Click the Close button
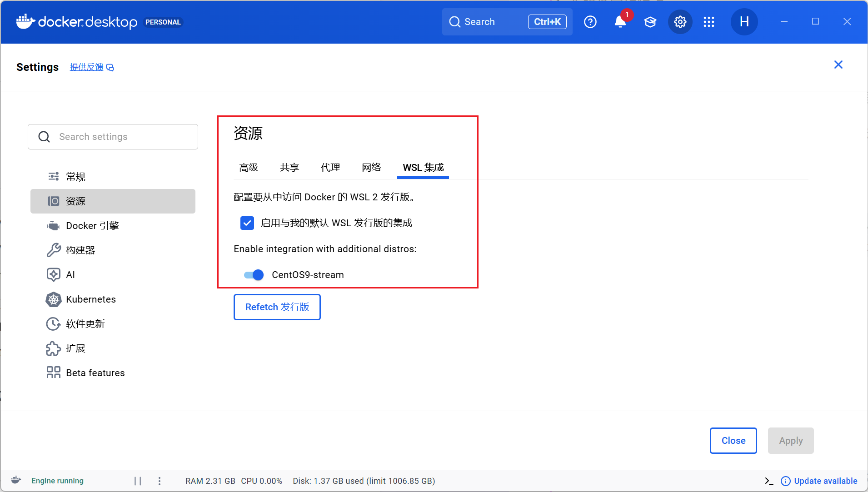This screenshot has height=492, width=868. tap(733, 441)
